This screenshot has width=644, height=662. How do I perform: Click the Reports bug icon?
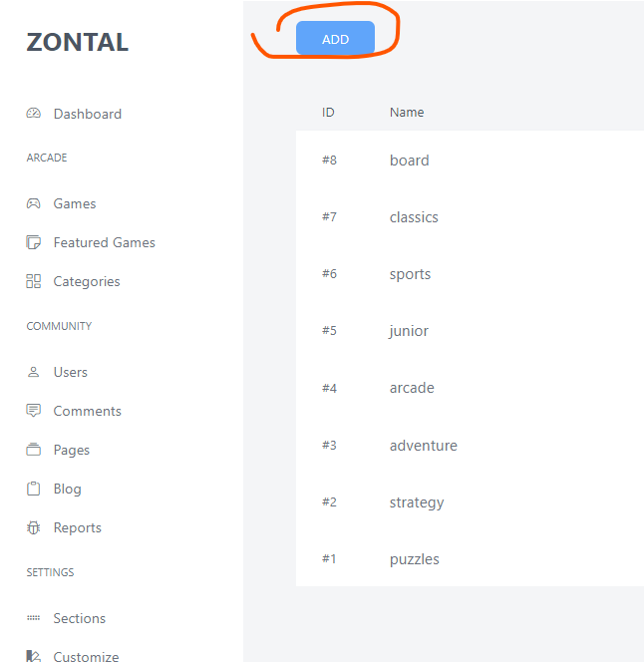[x=34, y=527]
